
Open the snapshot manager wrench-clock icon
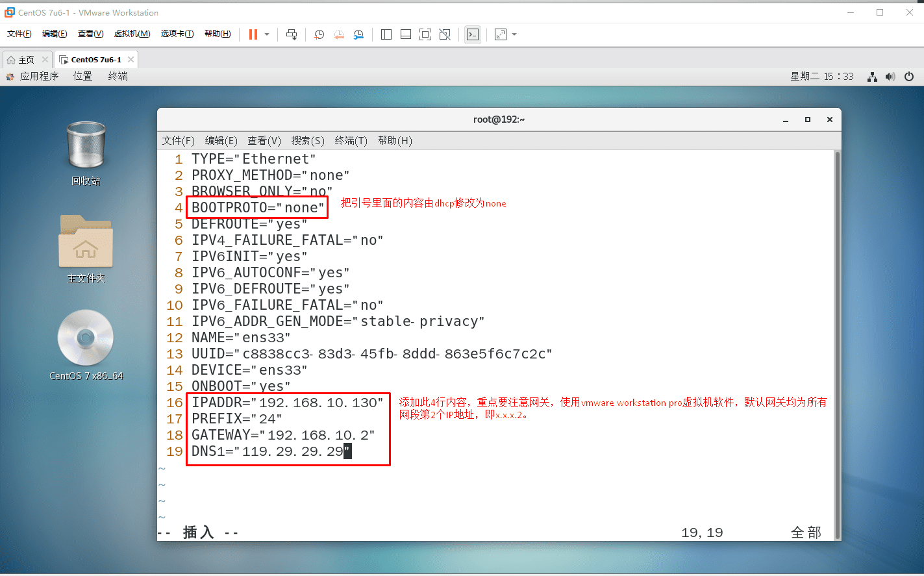pos(358,34)
